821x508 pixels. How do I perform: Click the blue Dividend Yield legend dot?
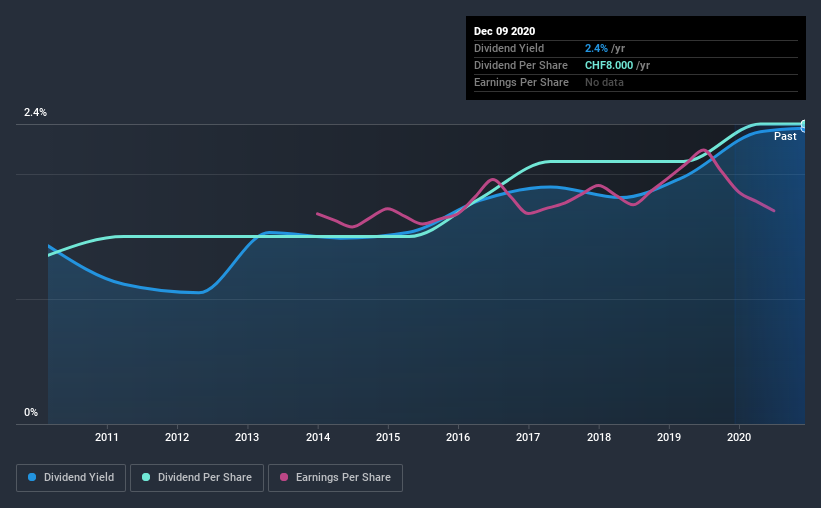[x=32, y=477]
